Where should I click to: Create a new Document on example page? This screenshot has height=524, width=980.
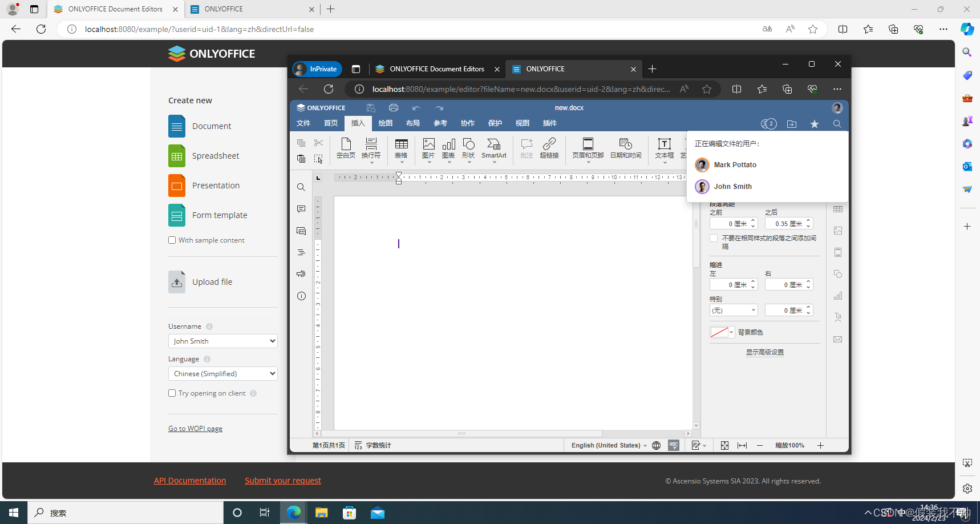coord(200,126)
